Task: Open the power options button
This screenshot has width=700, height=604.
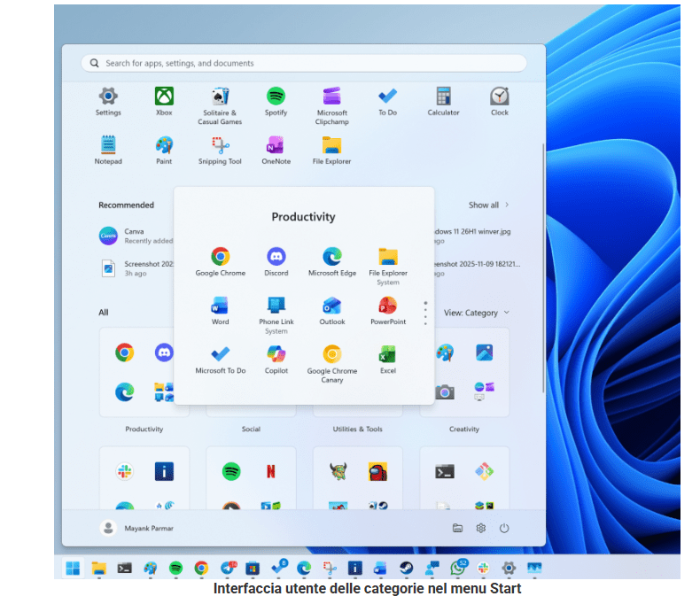Action: pyautogui.click(x=504, y=528)
